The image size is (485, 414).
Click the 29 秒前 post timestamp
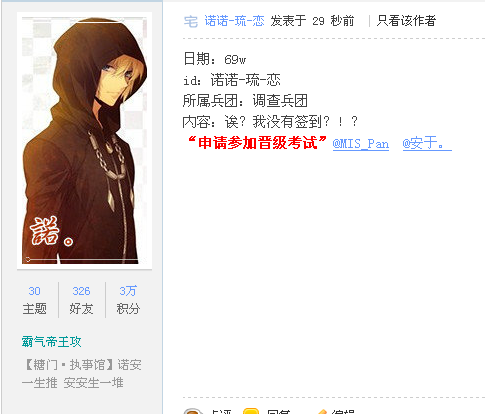(333, 21)
